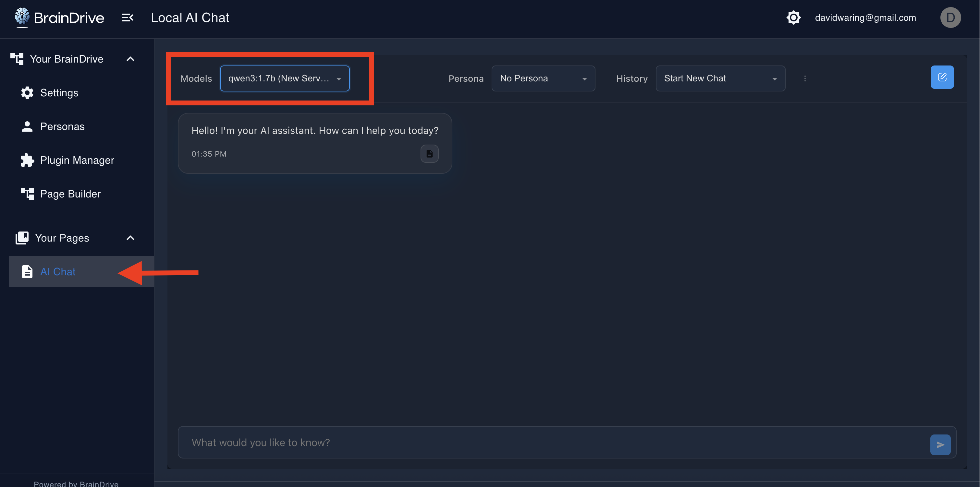The height and width of the screenshot is (487, 980).
Task: Collapse sidebar with the menu toggle icon
Action: pyautogui.click(x=127, y=18)
